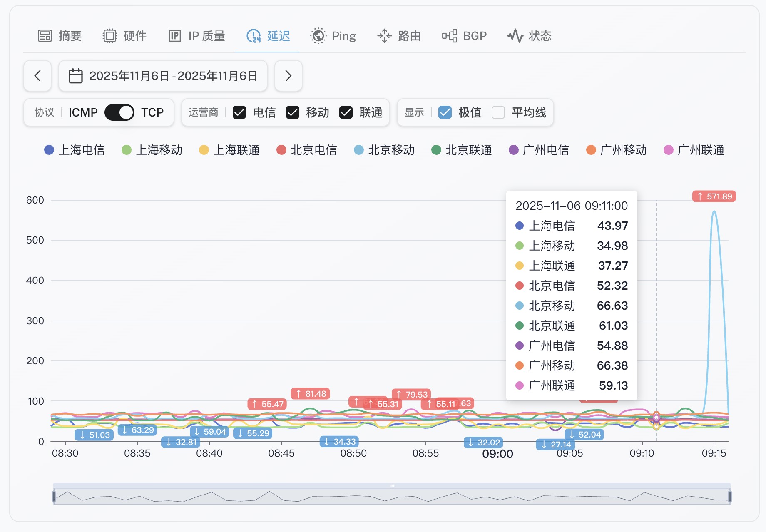This screenshot has width=766, height=532.
Task: Click the 路由 routing icon
Action: [384, 36]
